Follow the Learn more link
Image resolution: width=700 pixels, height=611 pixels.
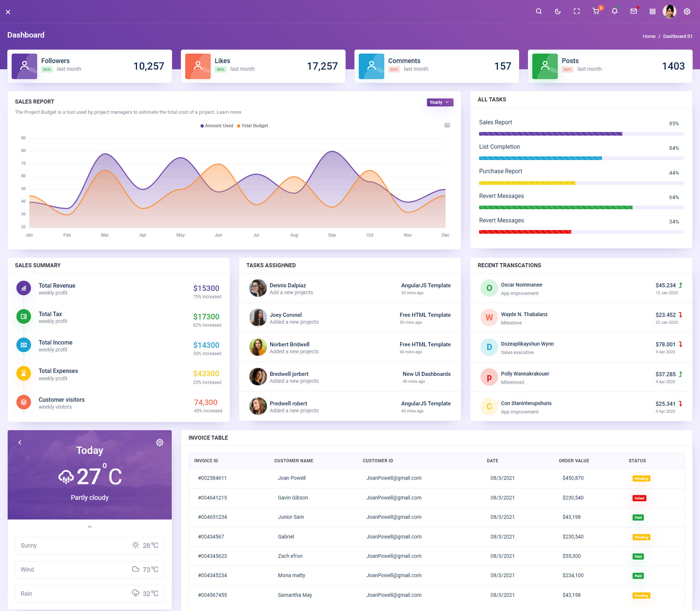tap(229, 112)
